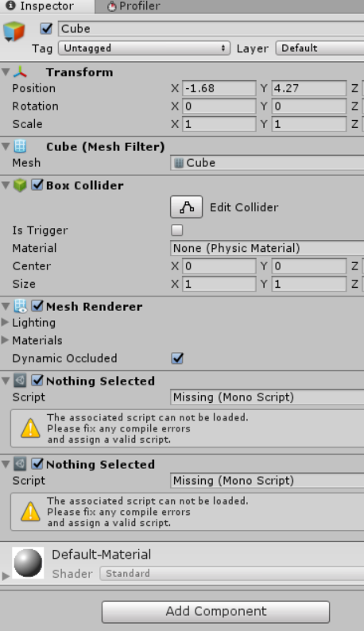
Task: Click the Mesh Renderer component icon
Action: tap(20, 306)
